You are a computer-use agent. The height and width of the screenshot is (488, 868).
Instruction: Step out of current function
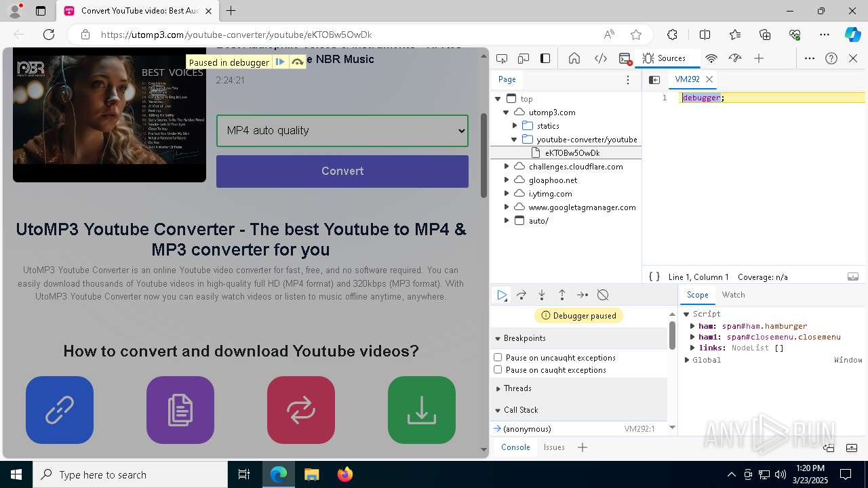click(562, 295)
